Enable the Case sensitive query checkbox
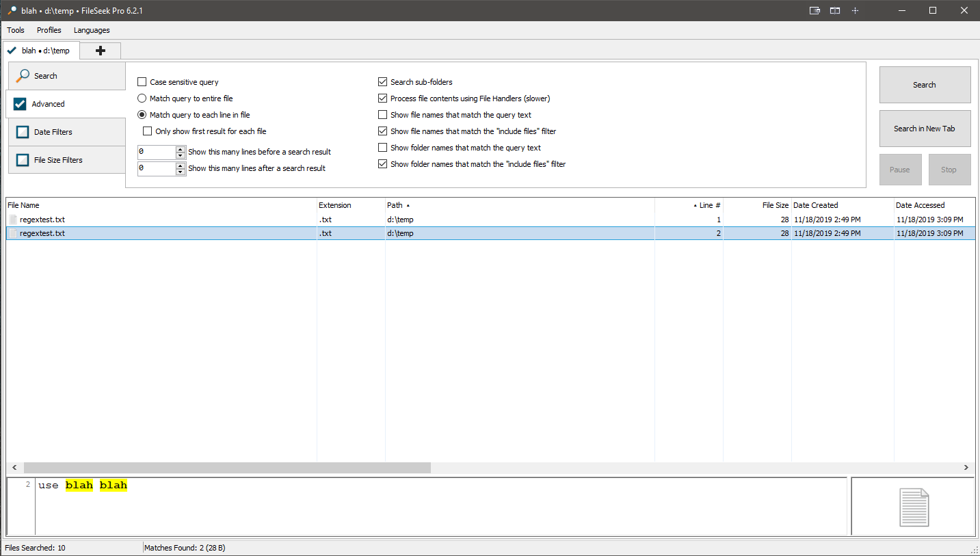980x556 pixels. (142, 82)
